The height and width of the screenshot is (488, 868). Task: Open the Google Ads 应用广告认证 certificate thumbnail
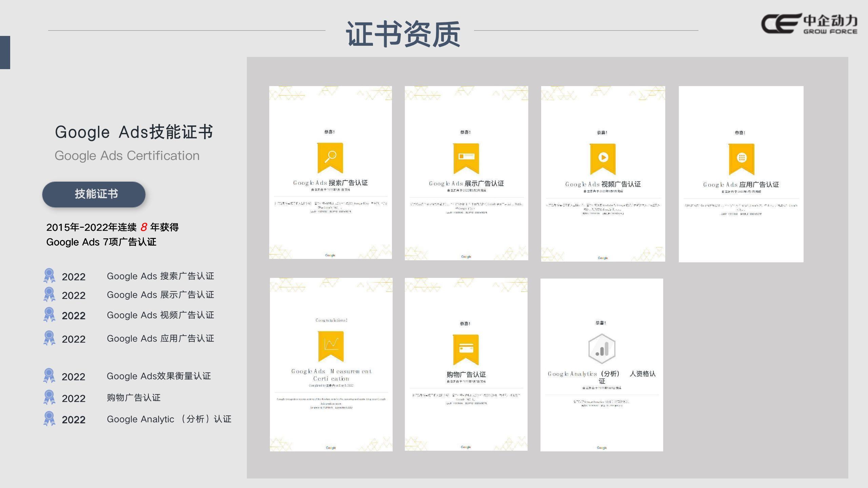pos(741,174)
